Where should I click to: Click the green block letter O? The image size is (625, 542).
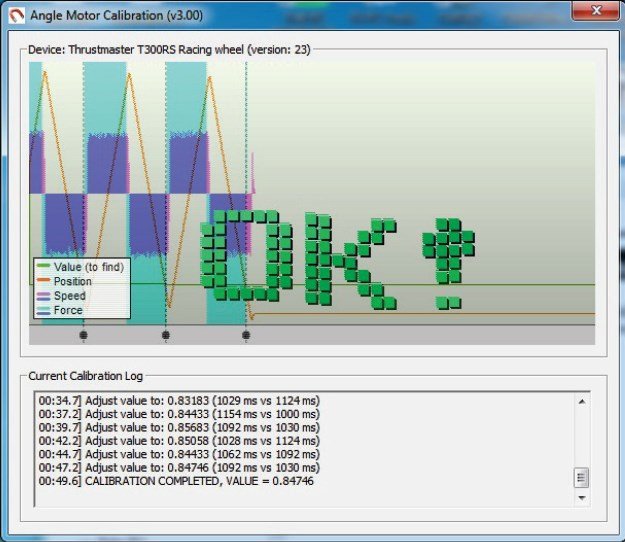[239, 255]
